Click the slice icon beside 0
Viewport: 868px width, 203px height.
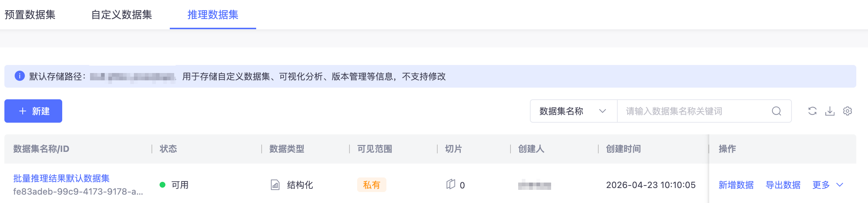[x=451, y=184]
